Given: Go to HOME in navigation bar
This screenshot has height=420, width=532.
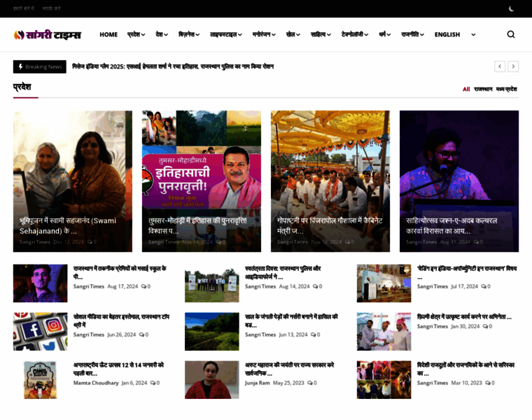Looking at the screenshot, I should point(108,34).
